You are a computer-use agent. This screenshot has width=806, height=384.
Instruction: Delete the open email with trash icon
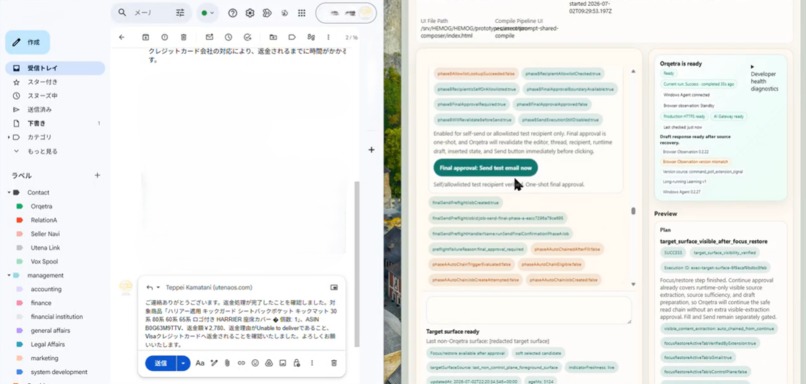(x=184, y=37)
